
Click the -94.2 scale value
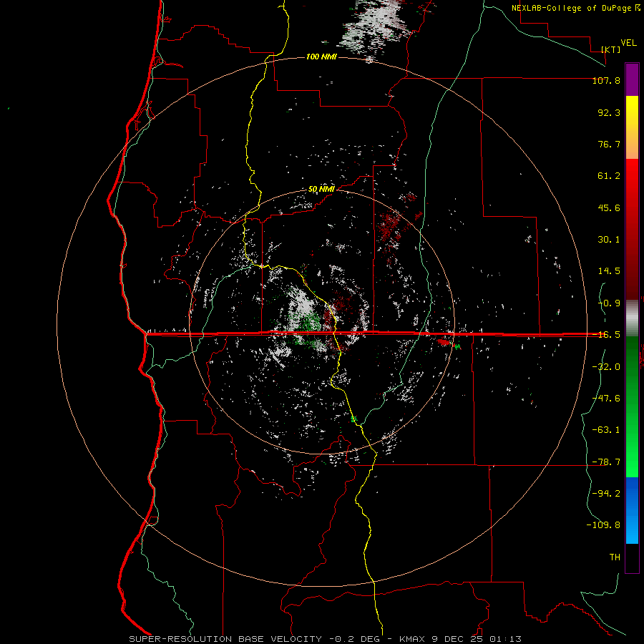(x=606, y=494)
